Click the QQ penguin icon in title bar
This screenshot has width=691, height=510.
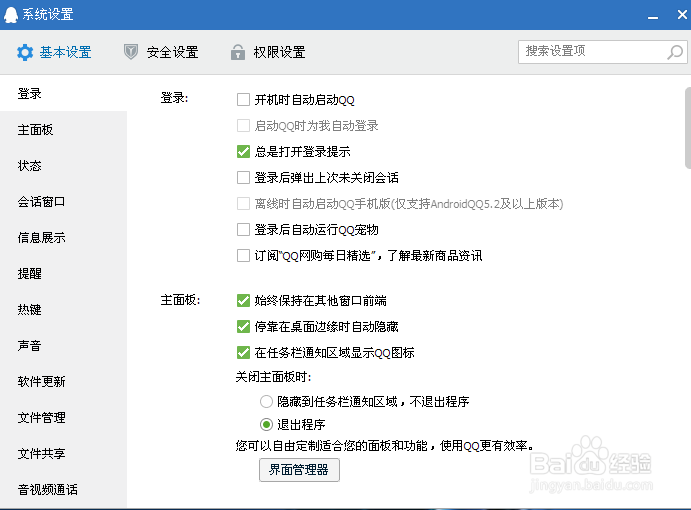click(11, 15)
